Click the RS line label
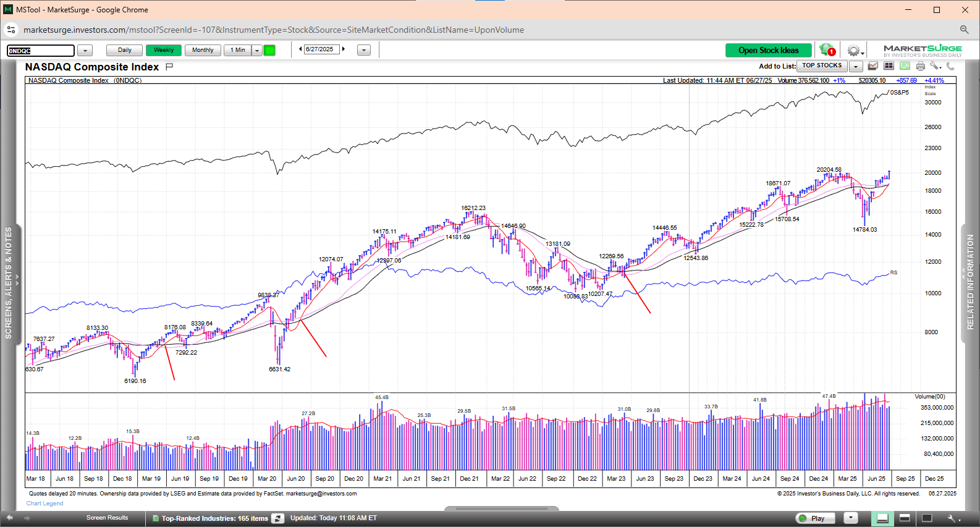 (893, 272)
